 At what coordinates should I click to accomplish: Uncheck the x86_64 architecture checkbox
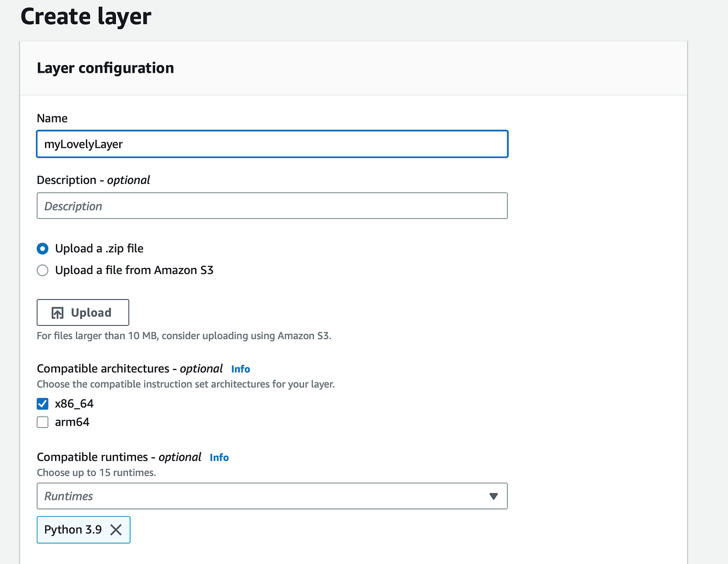(x=43, y=404)
